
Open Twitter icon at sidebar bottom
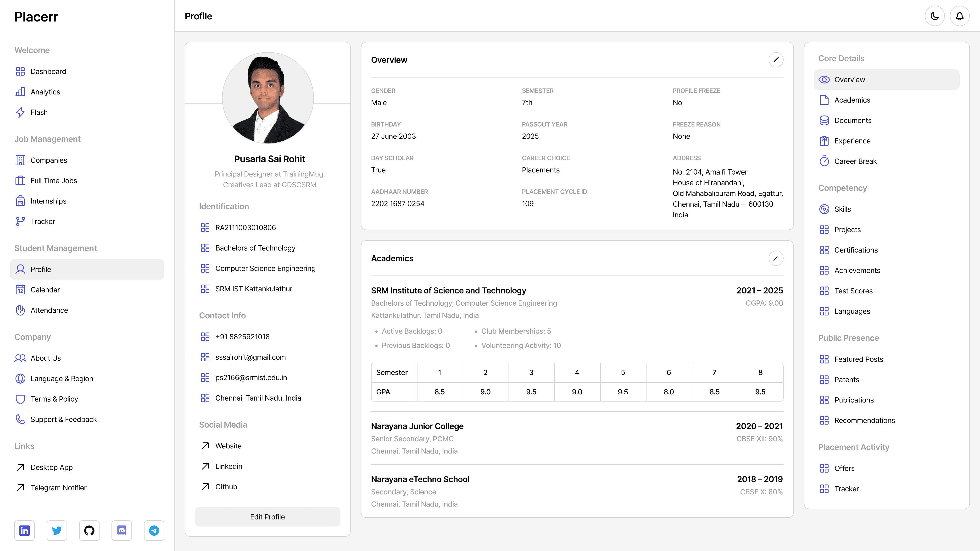coord(57,530)
